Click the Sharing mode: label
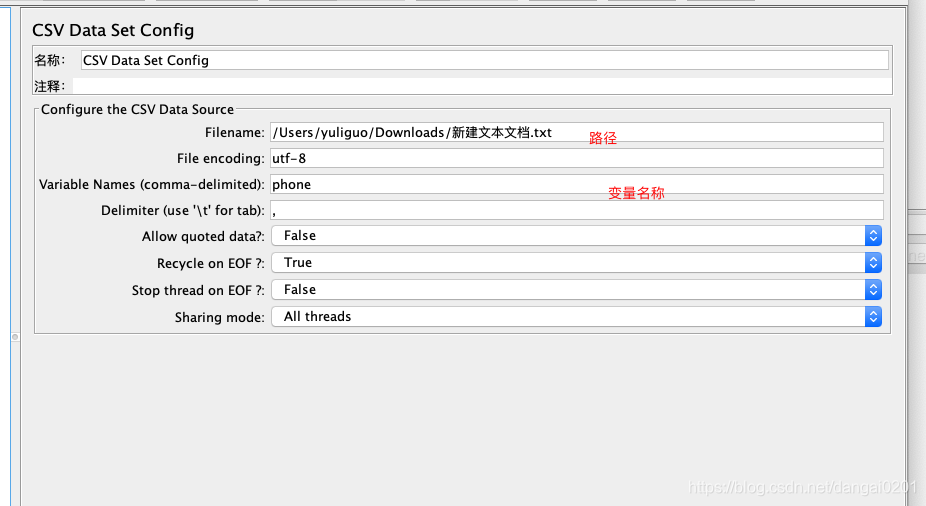Image resolution: width=926 pixels, height=506 pixels. pos(220,318)
